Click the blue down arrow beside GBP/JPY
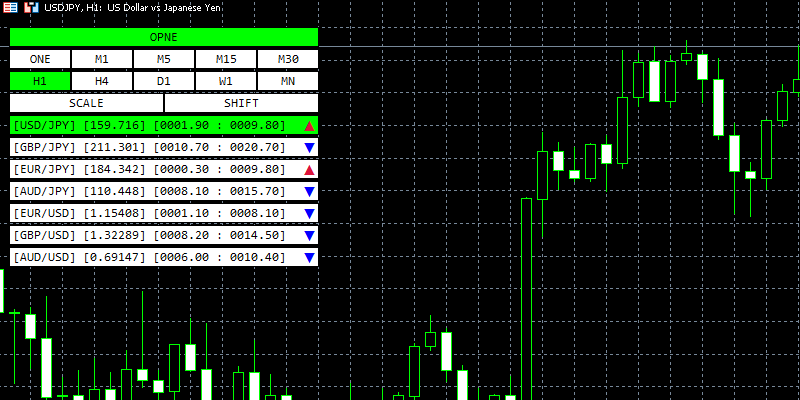This screenshot has width=800, height=400. coord(310,148)
